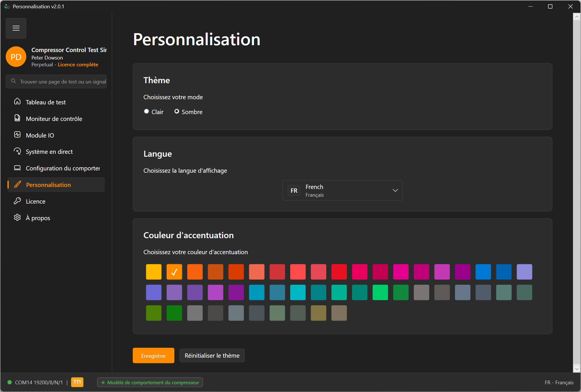Focus the Trouver une page search field
581x392 pixels.
[56, 81]
